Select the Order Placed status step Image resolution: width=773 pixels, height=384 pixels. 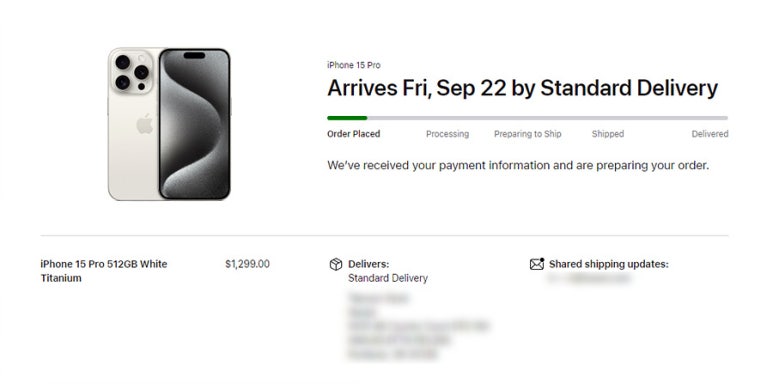pyautogui.click(x=353, y=134)
